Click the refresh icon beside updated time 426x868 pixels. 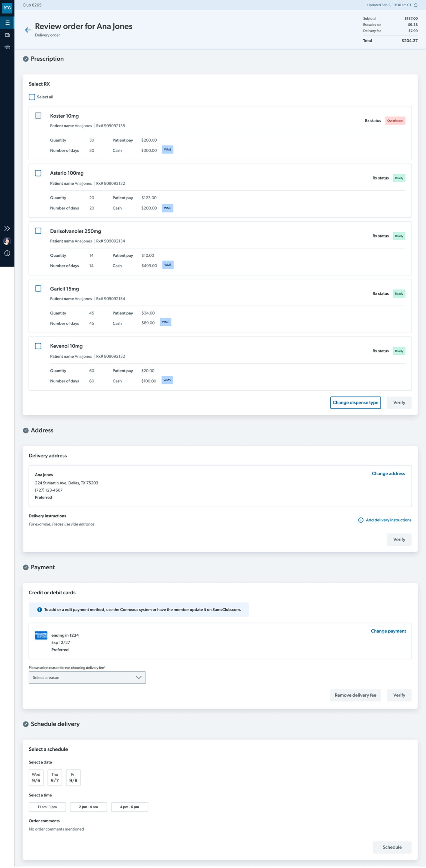pos(416,5)
